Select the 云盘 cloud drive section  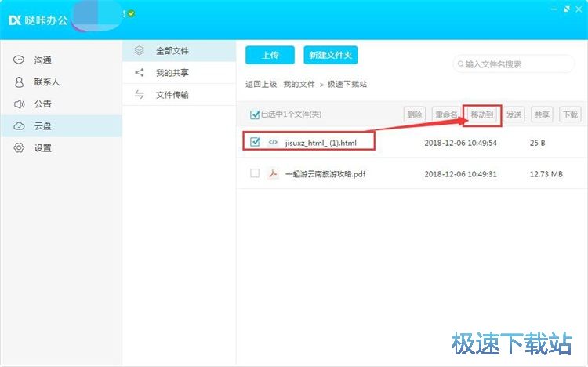[60, 126]
